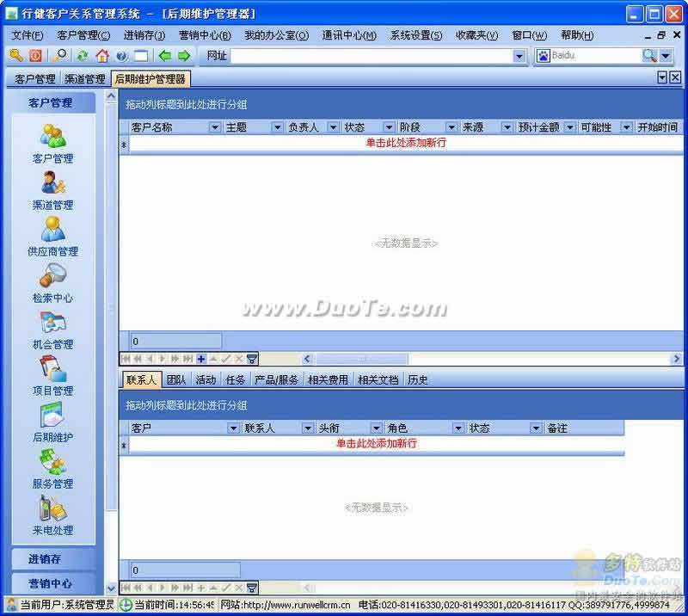
Task: Switch to the 渠道管理 document tab
Action: pyautogui.click(x=84, y=79)
